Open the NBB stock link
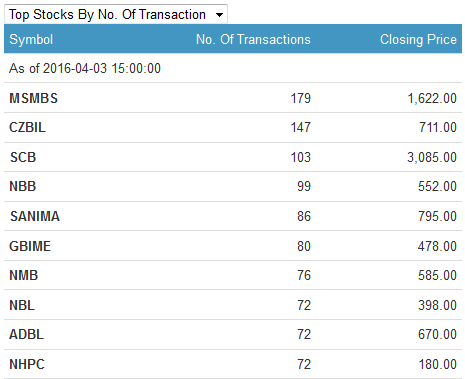465x379 pixels. tap(23, 186)
